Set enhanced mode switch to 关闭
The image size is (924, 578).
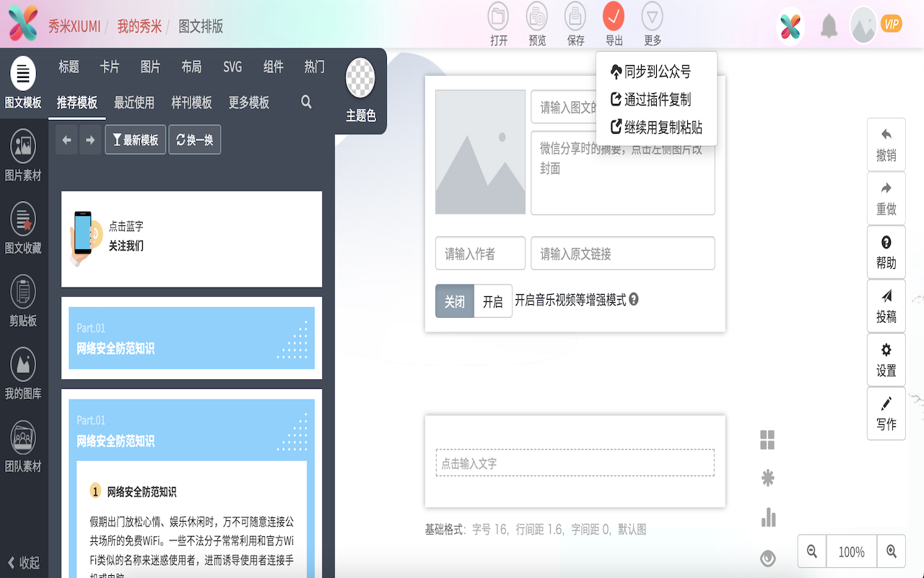pos(454,301)
